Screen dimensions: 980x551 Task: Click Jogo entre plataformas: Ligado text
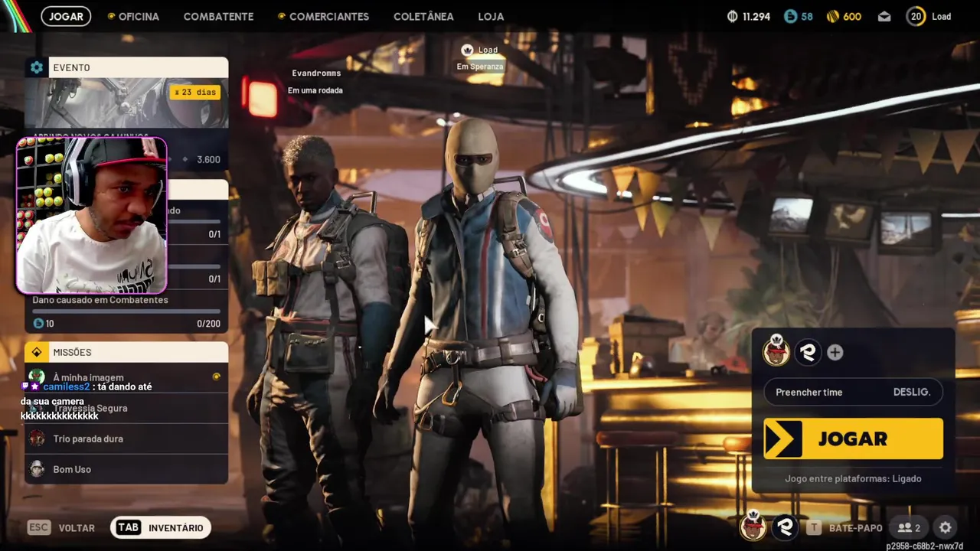[853, 478]
